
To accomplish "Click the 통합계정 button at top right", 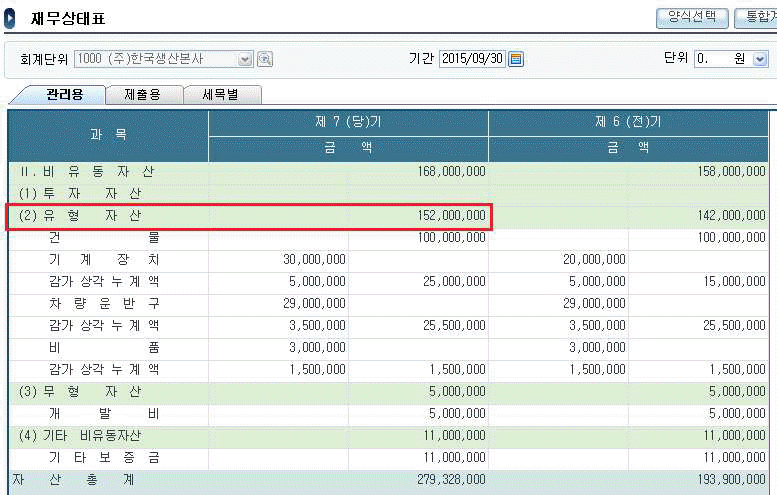I will 755,17.
